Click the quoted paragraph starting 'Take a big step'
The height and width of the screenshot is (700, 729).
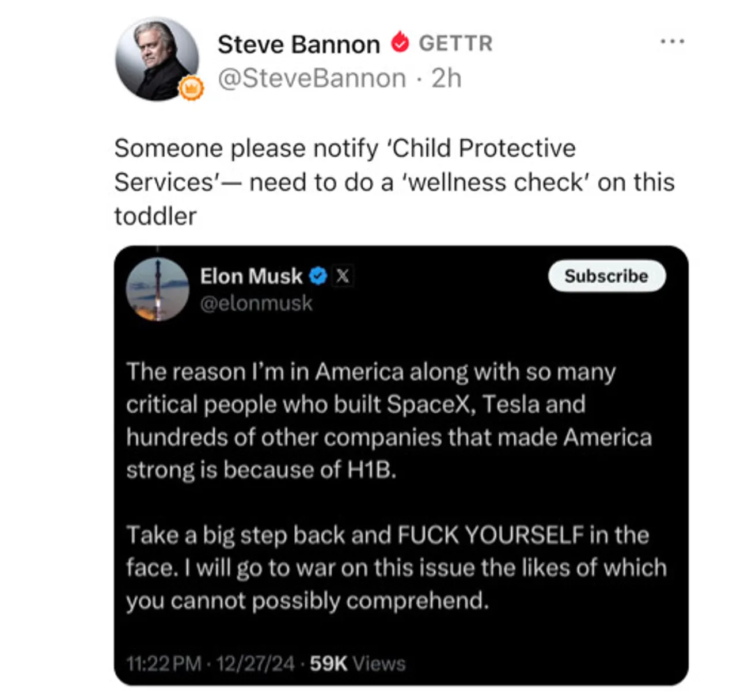point(396,568)
